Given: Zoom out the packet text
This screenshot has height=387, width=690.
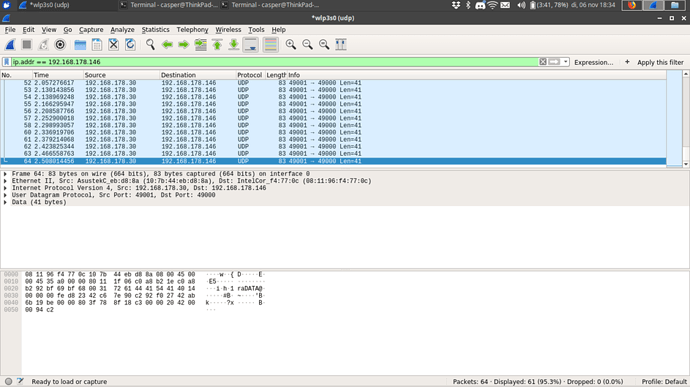Looking at the screenshot, I should pos(308,44).
